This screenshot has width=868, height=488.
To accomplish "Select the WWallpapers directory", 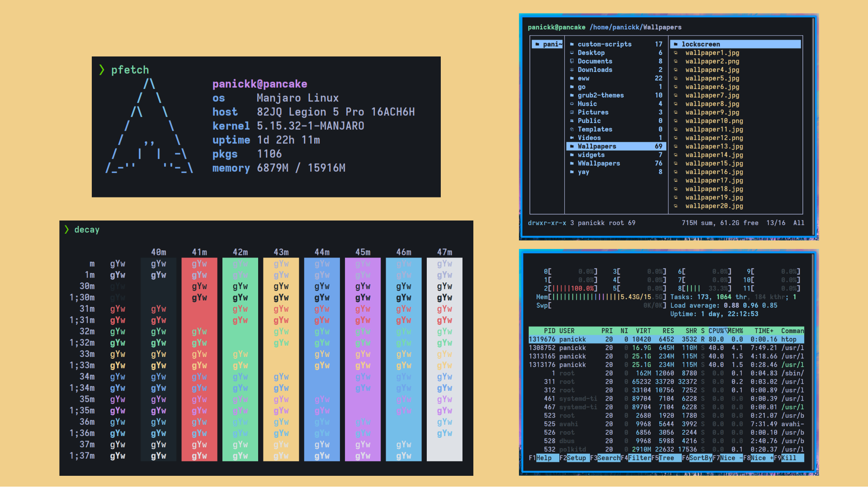I will [599, 164].
